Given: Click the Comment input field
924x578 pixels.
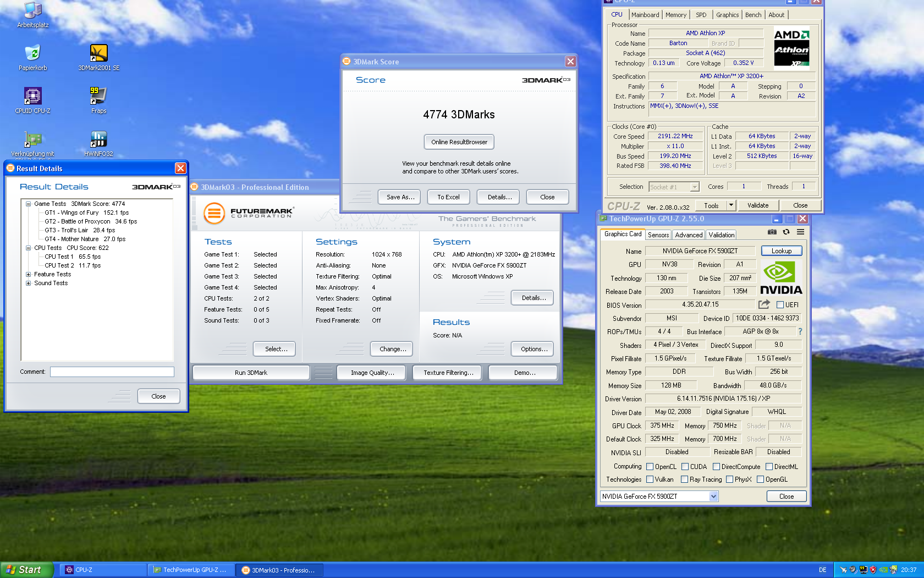Looking at the screenshot, I should (112, 372).
